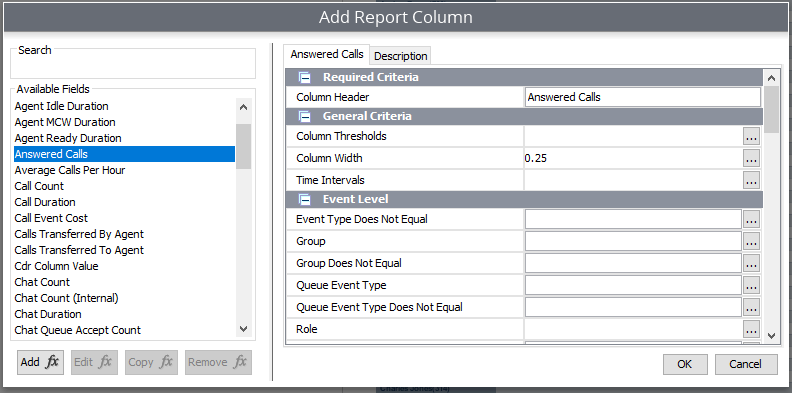Click the Edit fx button
The image size is (792, 393).
pyautogui.click(x=94, y=362)
